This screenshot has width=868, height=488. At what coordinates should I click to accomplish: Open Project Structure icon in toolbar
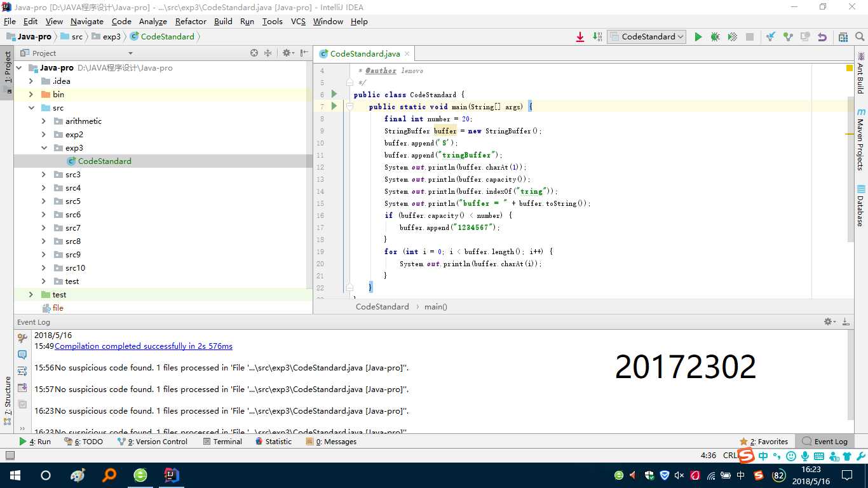[843, 37]
